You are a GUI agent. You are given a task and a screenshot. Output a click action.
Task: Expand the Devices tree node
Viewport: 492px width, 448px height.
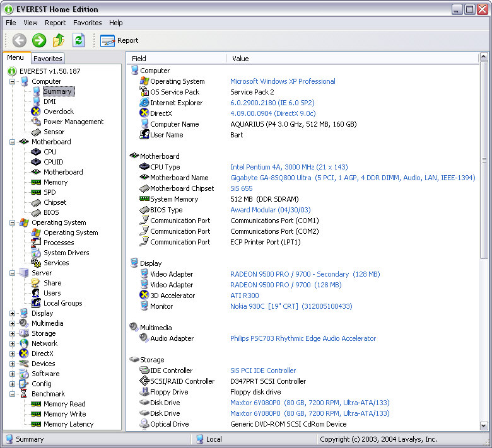click(12, 364)
